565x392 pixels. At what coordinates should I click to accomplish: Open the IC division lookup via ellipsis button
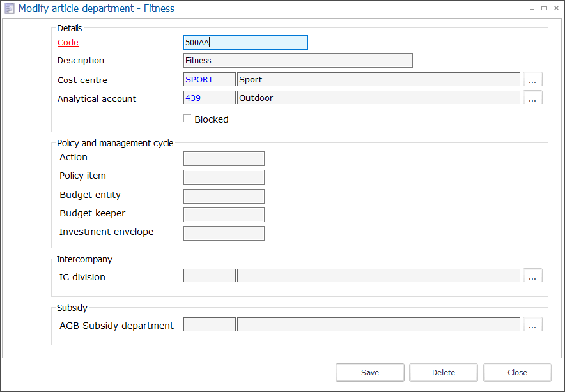(532, 276)
